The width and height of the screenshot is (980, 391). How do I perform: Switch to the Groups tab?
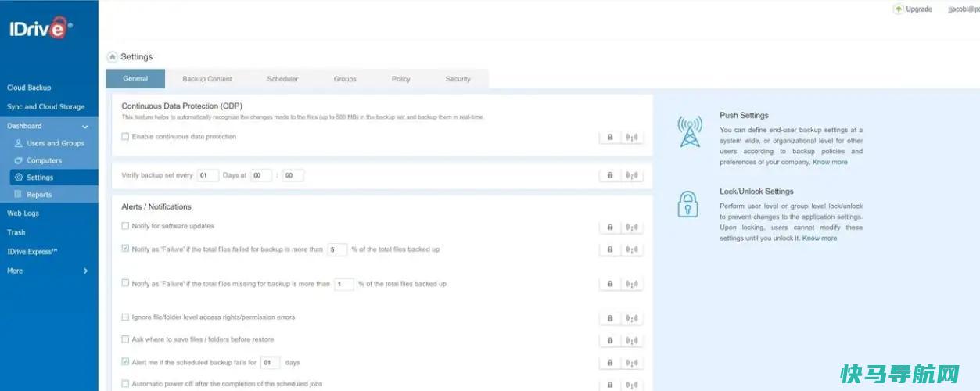point(345,79)
